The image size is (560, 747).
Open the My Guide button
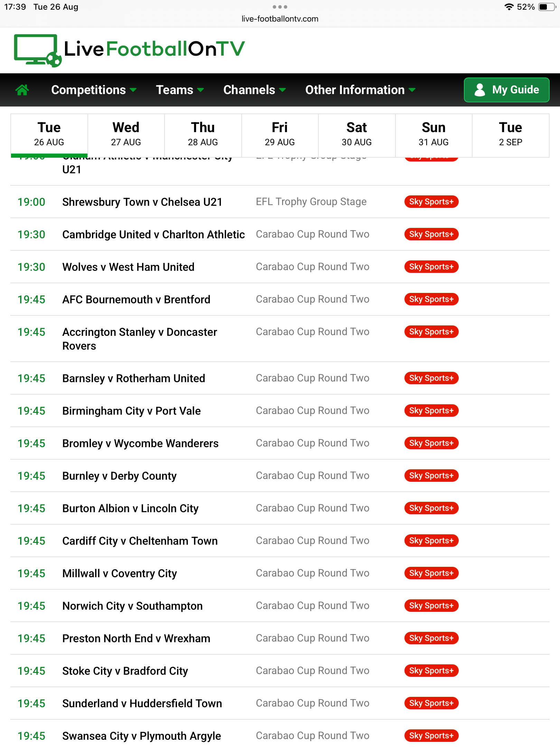tap(506, 90)
